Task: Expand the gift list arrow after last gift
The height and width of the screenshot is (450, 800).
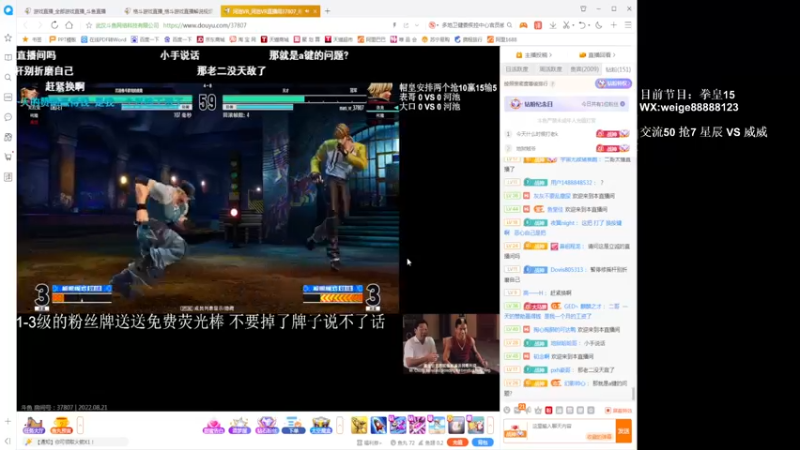Action: coord(490,425)
